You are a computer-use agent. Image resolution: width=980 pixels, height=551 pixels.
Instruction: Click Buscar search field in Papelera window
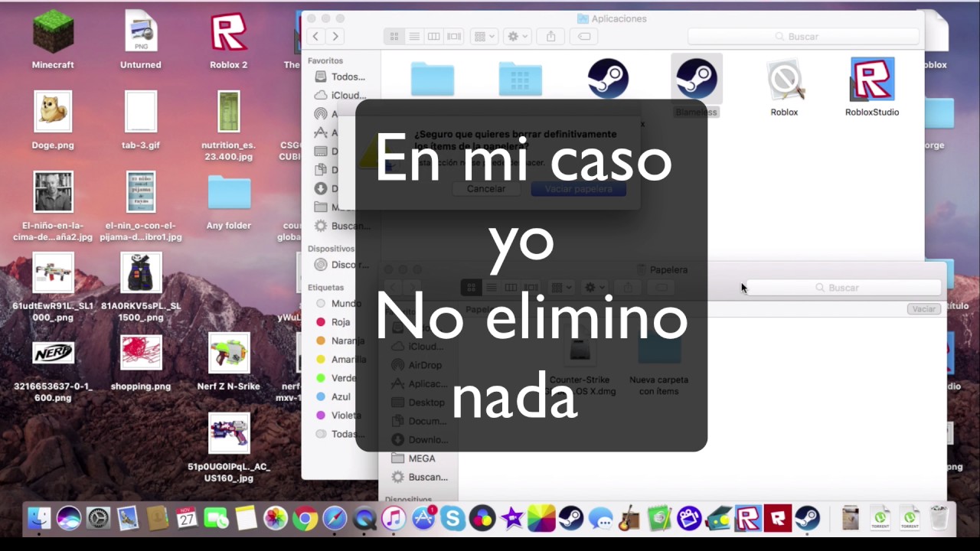(843, 288)
